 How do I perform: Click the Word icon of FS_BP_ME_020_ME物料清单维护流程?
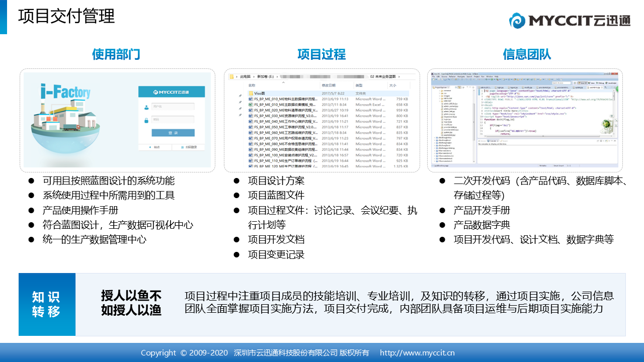click(x=251, y=110)
